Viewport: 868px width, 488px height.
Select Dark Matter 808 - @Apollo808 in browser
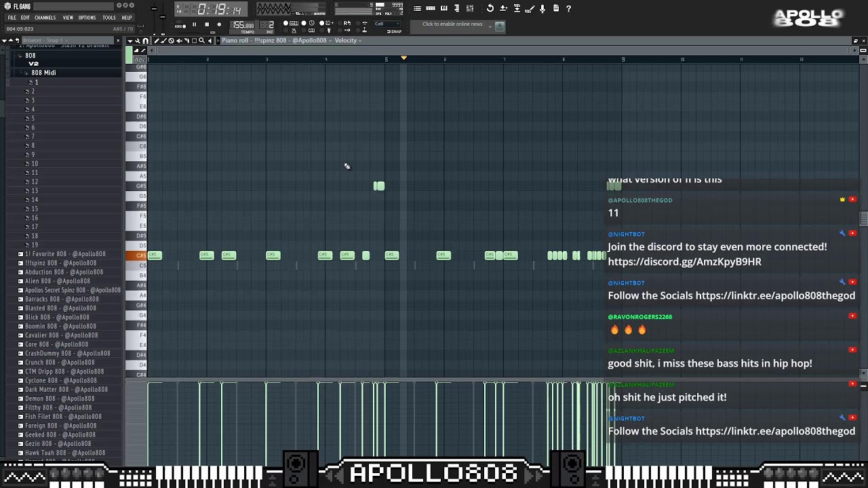[66, 390]
